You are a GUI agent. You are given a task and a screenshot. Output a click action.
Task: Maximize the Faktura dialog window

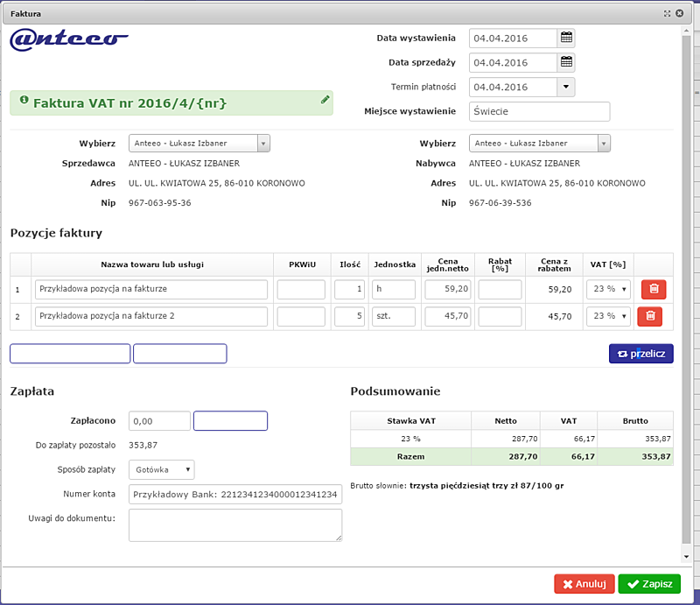coord(668,14)
